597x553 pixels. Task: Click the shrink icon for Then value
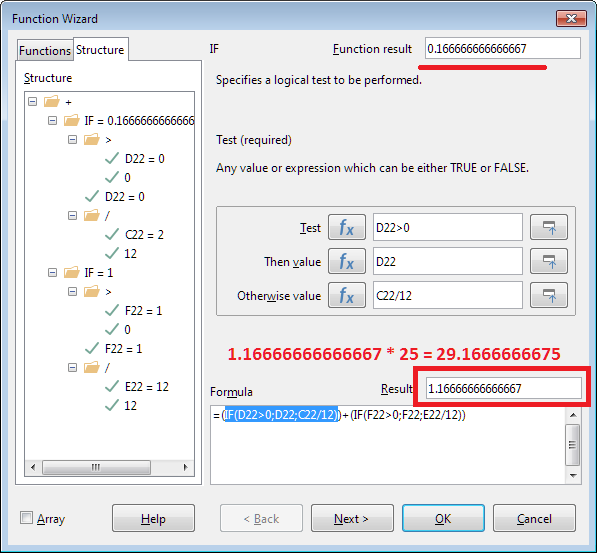(x=549, y=261)
